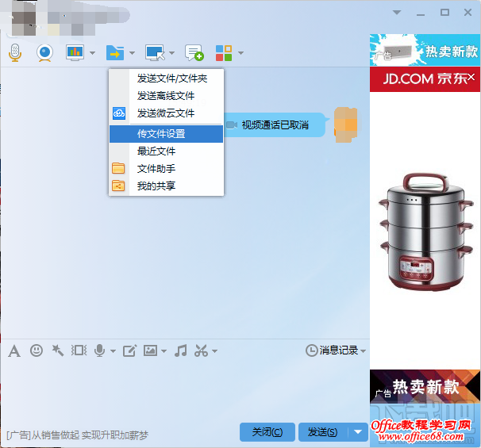The image size is (481, 448).
Task: Click the blurred contact avatar at top
Action: [x=24, y=23]
